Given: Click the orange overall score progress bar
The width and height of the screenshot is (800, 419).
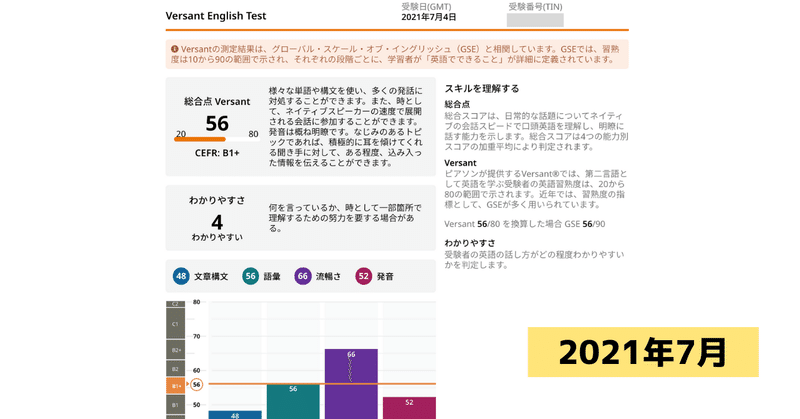Looking at the screenshot, I should [x=200, y=139].
